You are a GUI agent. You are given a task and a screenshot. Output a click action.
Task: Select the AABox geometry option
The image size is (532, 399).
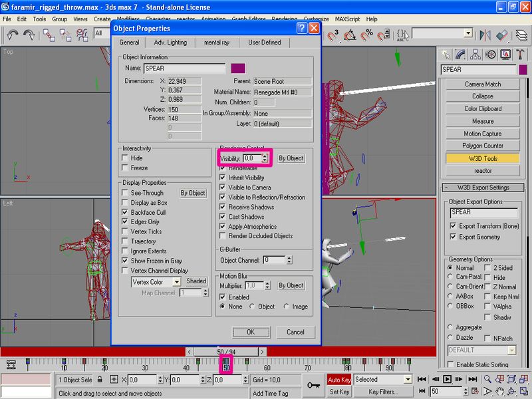[450, 296]
